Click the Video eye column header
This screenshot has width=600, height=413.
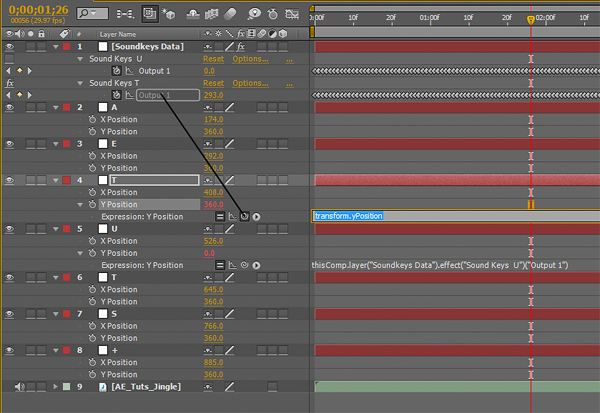coord(9,34)
